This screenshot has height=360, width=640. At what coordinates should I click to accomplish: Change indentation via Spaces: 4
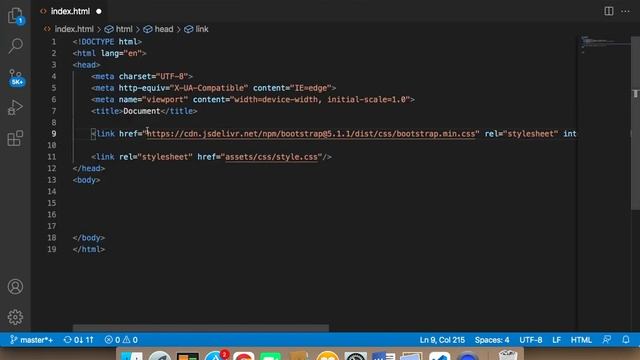pos(492,340)
